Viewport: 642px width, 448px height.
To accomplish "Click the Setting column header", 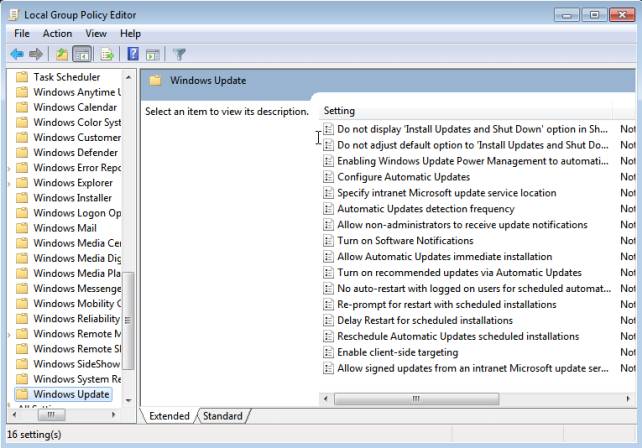I will point(466,111).
